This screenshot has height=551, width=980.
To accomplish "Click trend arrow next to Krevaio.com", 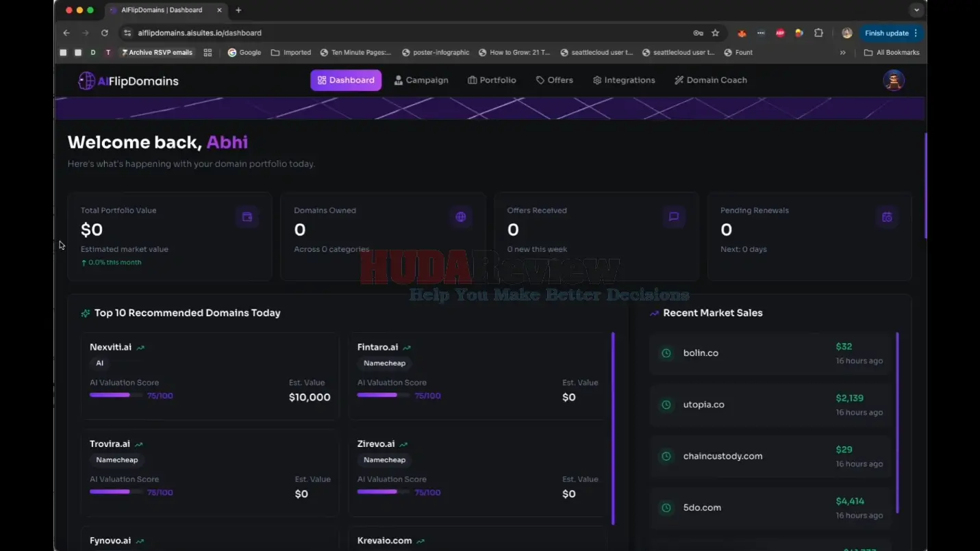I will 420,541.
